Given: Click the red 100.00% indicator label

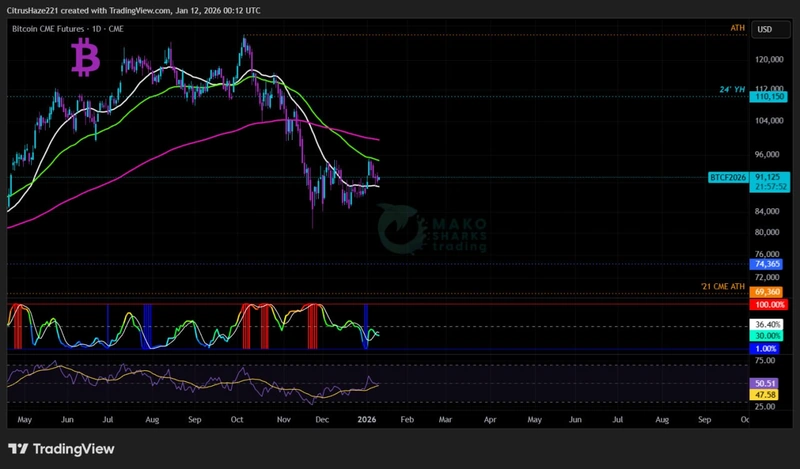Looking at the screenshot, I should coord(767,303).
